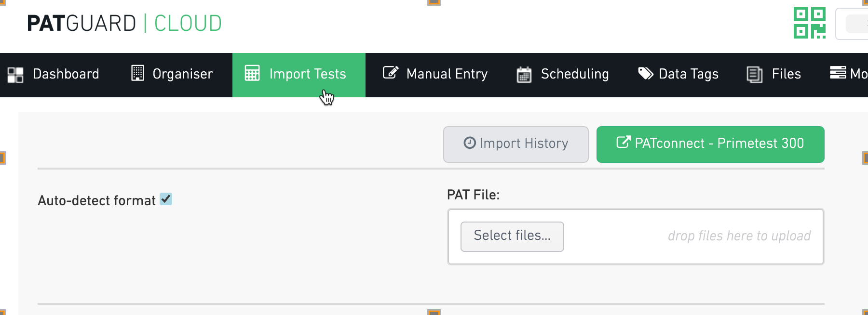
Task: Click the Organiser building icon
Action: [137, 73]
